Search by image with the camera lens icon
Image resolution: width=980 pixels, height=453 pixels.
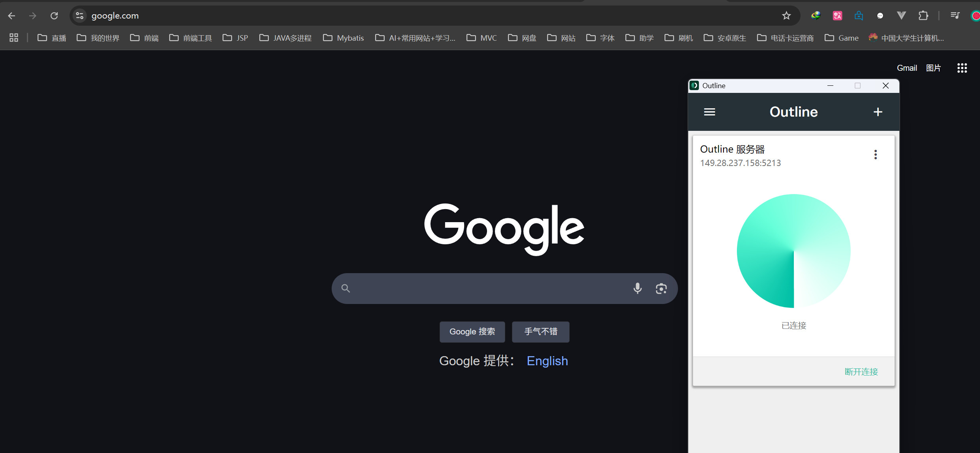[661, 289]
